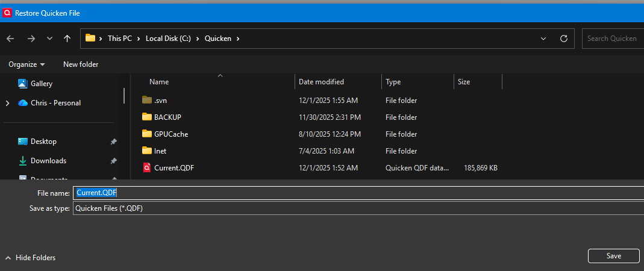644x271 pixels.
Task: Sort by Type column header
Action: 393,82
